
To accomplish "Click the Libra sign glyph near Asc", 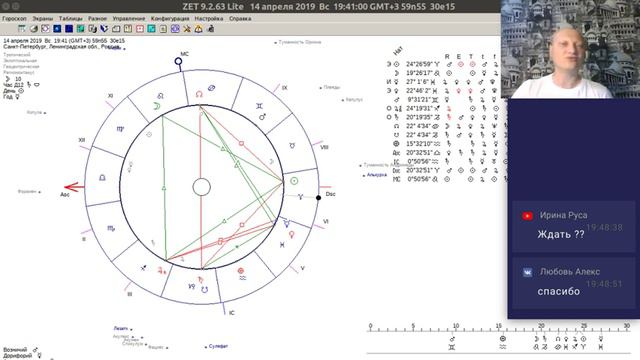I will [x=102, y=178].
